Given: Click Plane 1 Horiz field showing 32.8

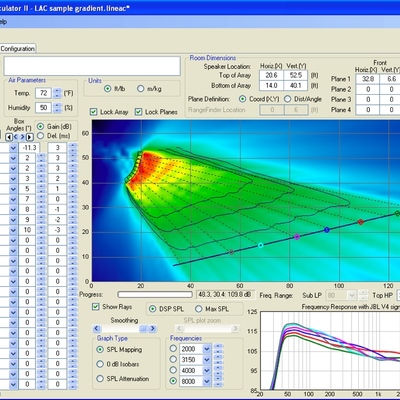Looking at the screenshot, I should [368, 79].
